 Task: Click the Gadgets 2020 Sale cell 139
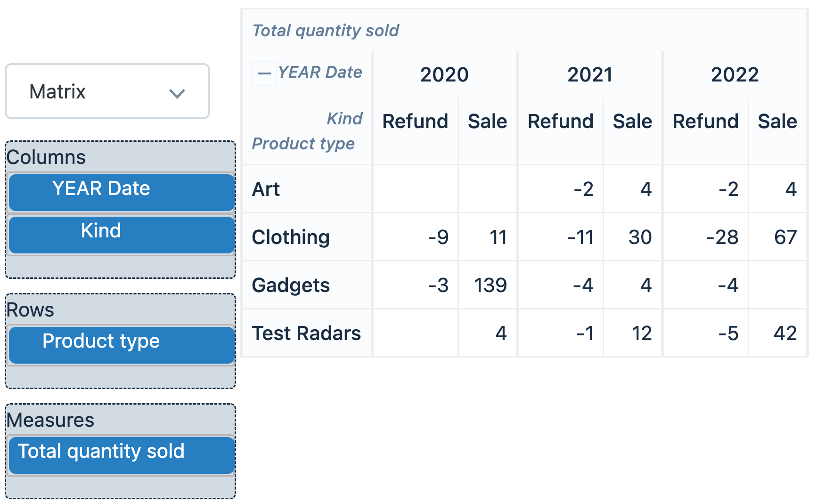pos(490,285)
